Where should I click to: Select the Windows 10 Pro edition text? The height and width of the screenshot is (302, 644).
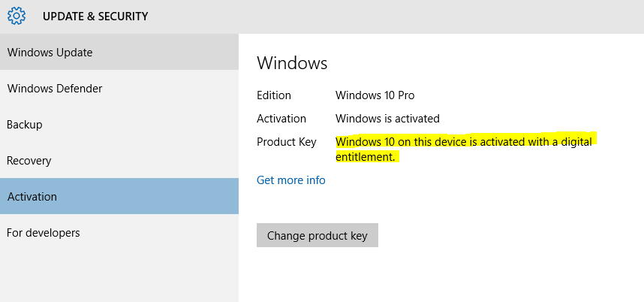point(375,95)
